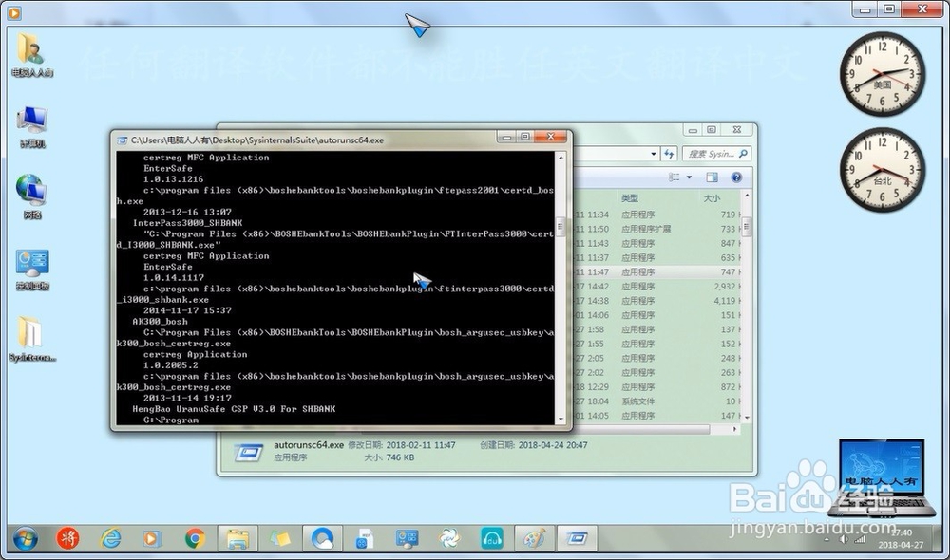Image resolution: width=950 pixels, height=560 pixels.
Task: Click the HengBao UranuSafe CSP console line
Action: pyautogui.click(x=234, y=409)
